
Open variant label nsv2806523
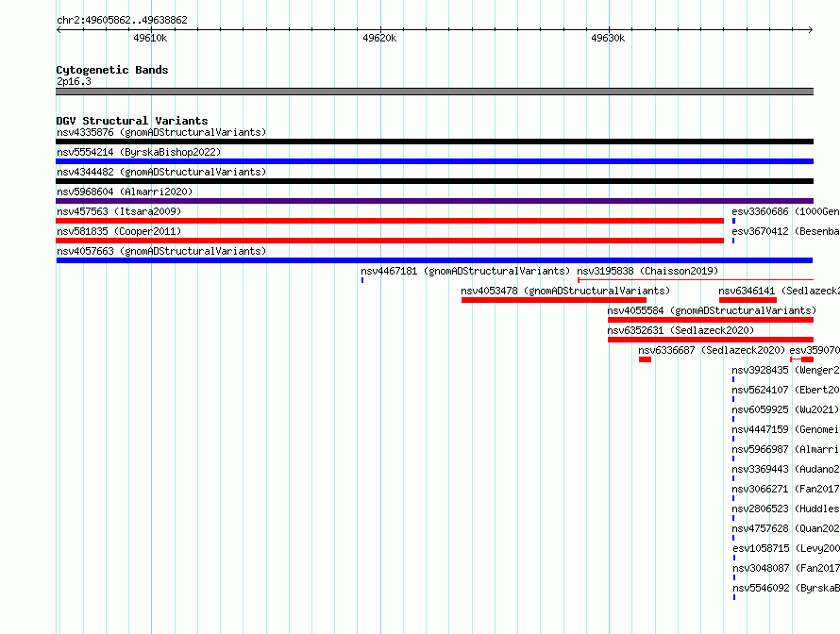(785, 509)
